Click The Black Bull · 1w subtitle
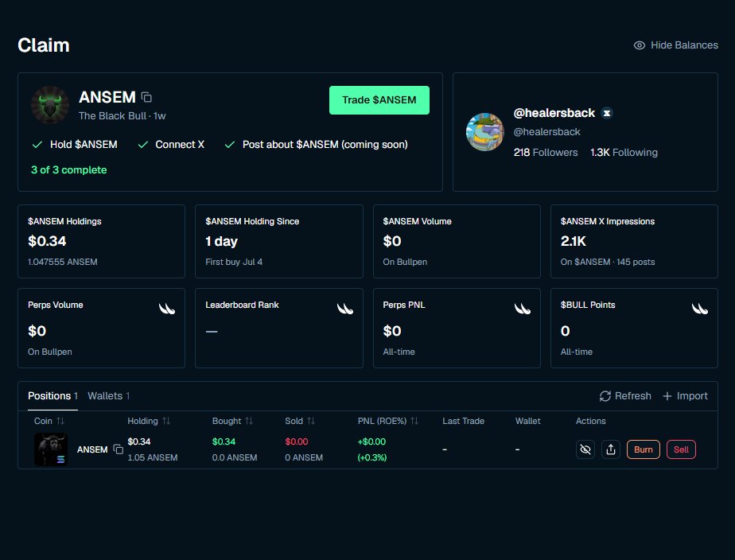The height and width of the screenshot is (560, 735). pyautogui.click(x=122, y=116)
